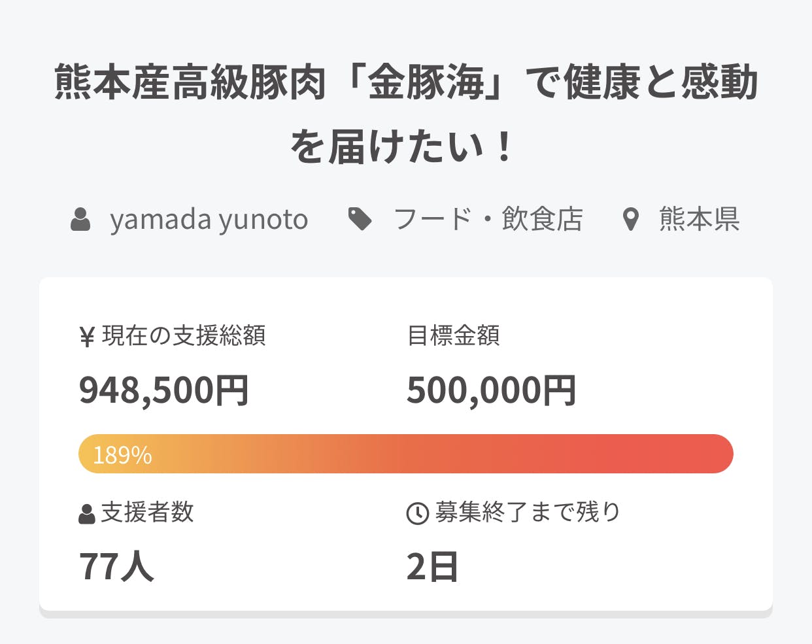Open the yamada yunoto profile link

click(209, 220)
